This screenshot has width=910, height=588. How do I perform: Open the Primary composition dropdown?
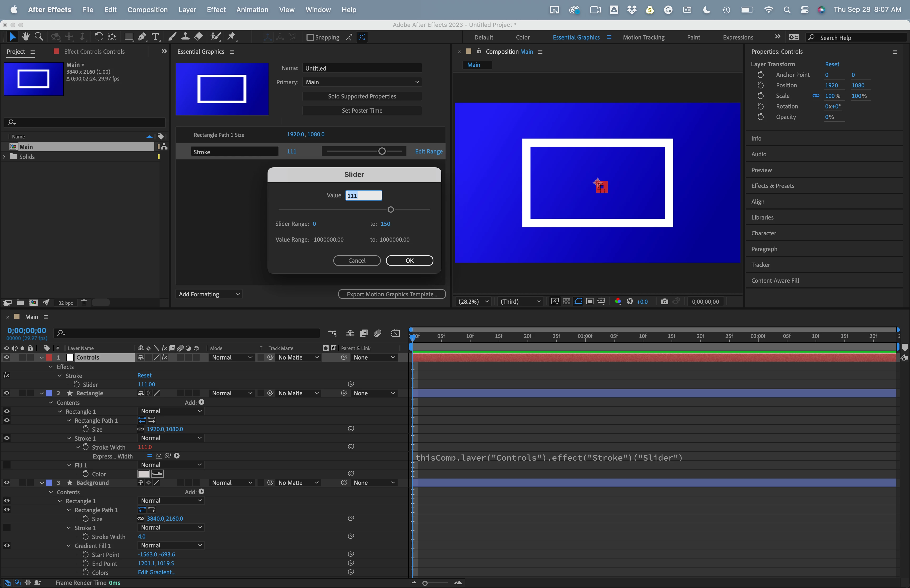(362, 82)
